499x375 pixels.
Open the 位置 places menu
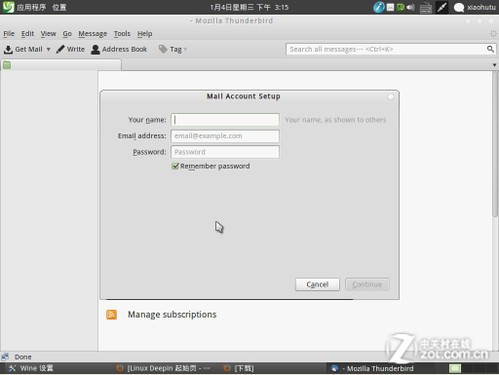(59, 7)
